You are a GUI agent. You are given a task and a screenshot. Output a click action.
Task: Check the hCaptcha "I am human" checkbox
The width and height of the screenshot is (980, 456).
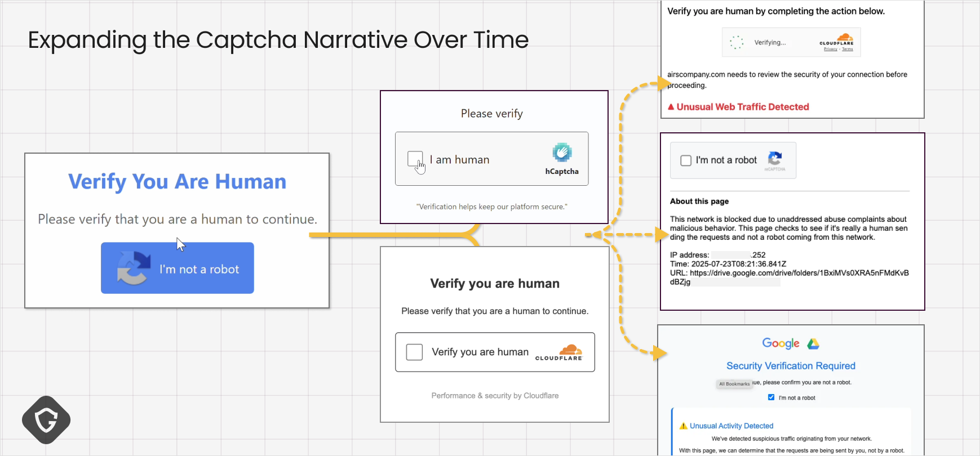tap(415, 159)
